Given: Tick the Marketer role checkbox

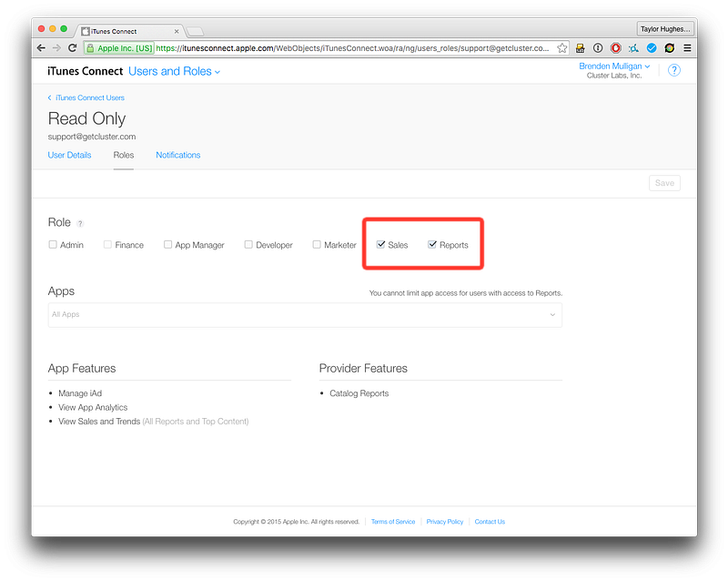Looking at the screenshot, I should point(317,244).
